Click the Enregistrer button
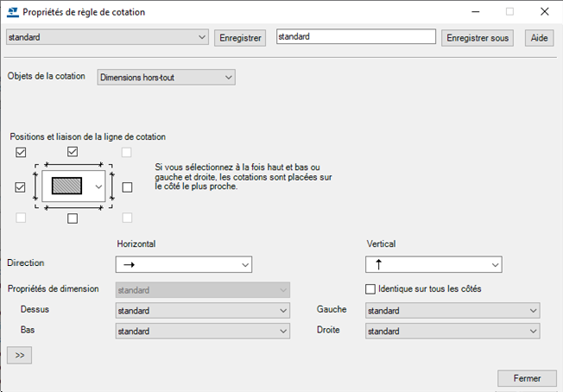 point(241,38)
